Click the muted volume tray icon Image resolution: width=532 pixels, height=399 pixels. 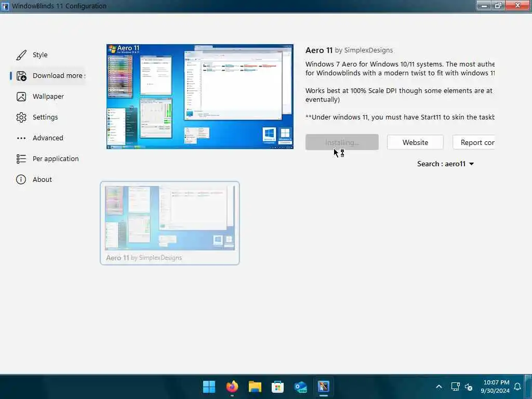coord(469,387)
